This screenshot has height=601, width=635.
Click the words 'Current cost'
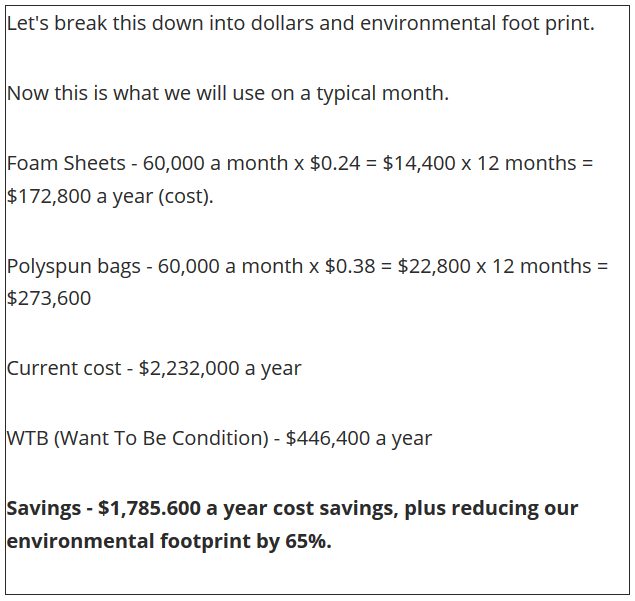point(64,369)
